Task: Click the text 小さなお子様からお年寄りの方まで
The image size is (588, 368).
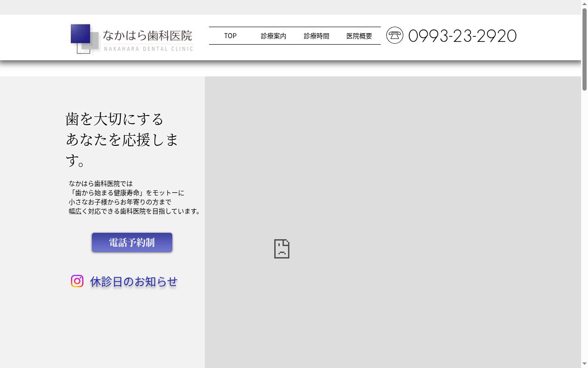Action: tap(120, 202)
